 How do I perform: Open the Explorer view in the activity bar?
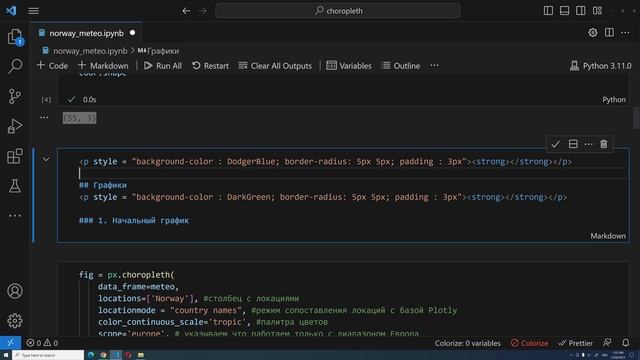click(15, 36)
